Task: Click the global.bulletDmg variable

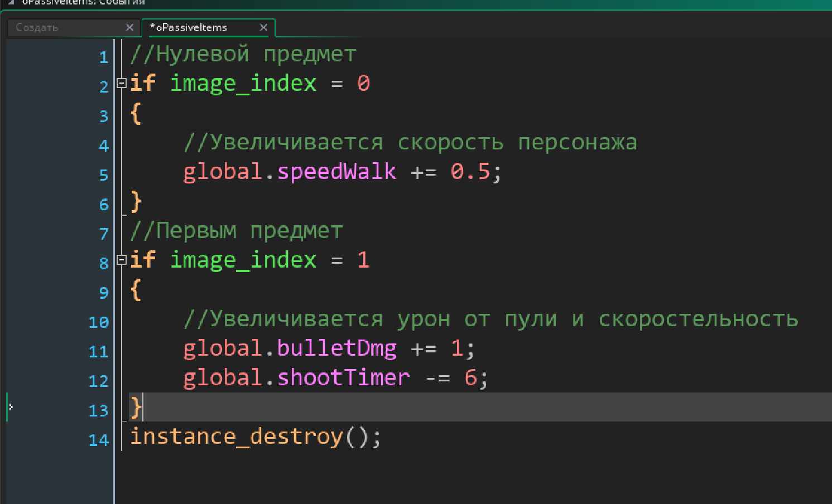Action: pos(290,348)
